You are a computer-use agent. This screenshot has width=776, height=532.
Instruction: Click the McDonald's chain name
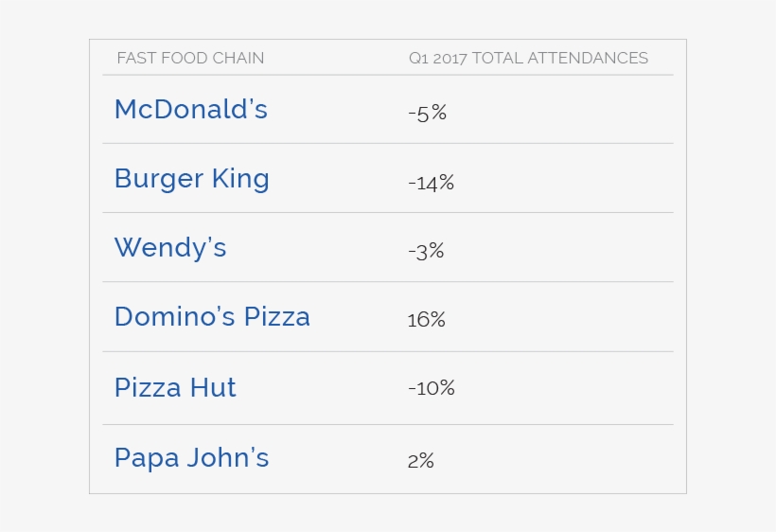point(190,110)
